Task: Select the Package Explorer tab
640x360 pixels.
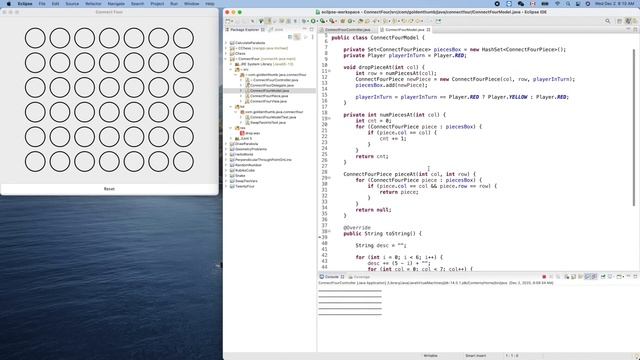Action: (244, 30)
